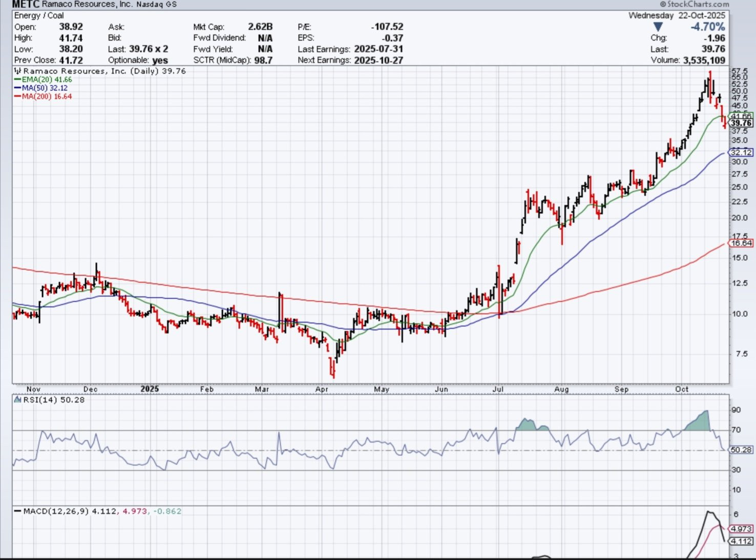Viewport: 756px width, 560px height.
Task: Click the METC ticker symbol
Action: (26, 5)
